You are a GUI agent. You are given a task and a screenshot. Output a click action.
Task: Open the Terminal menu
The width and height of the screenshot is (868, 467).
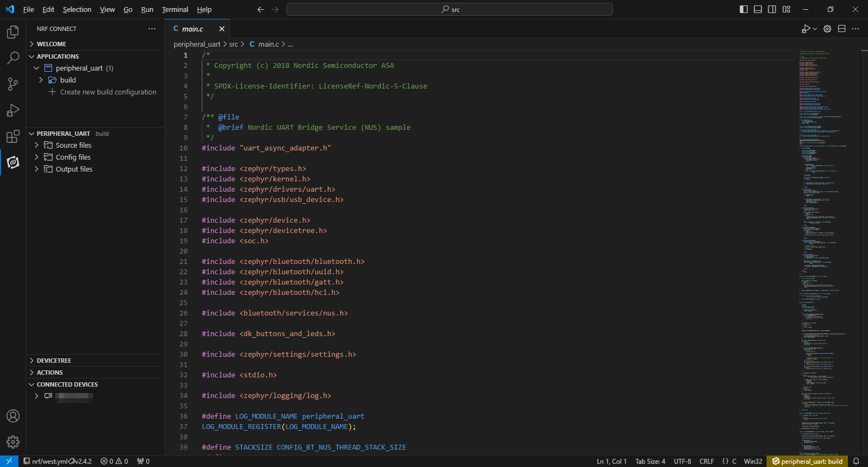175,9
